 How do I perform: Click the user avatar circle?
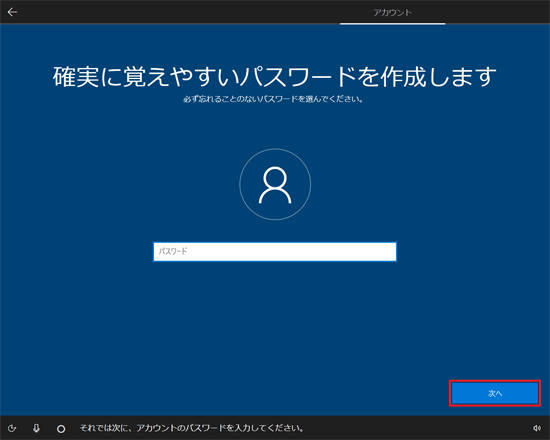click(x=275, y=184)
